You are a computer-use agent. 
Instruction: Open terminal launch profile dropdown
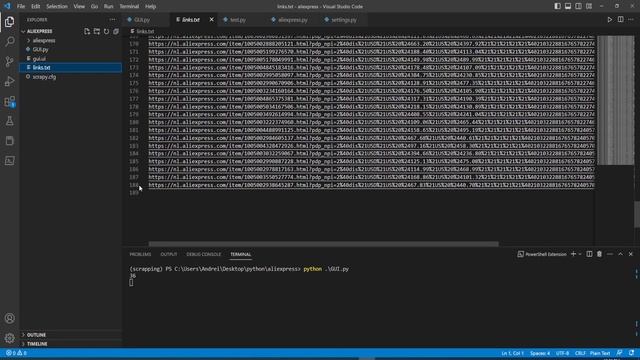tap(580, 254)
